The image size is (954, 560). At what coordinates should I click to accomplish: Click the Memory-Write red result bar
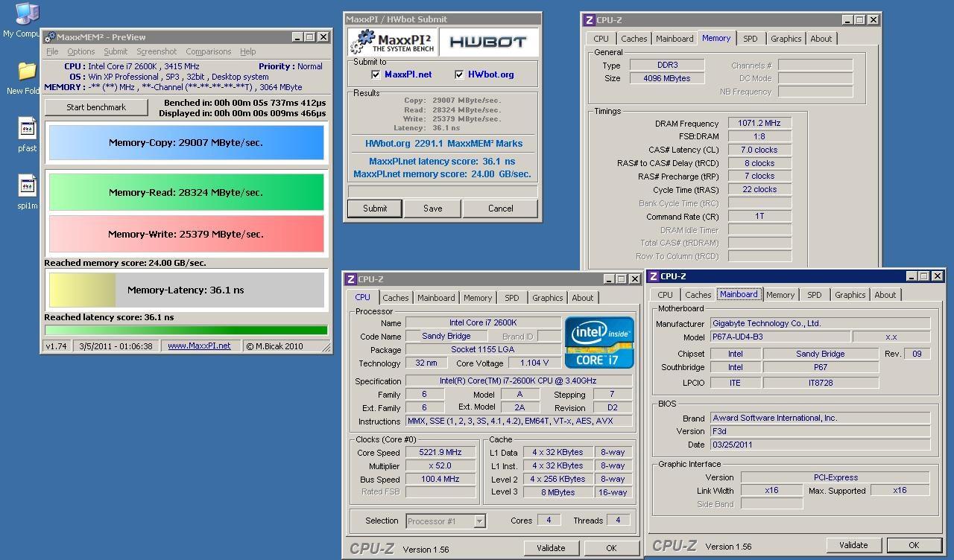pyautogui.click(x=186, y=234)
